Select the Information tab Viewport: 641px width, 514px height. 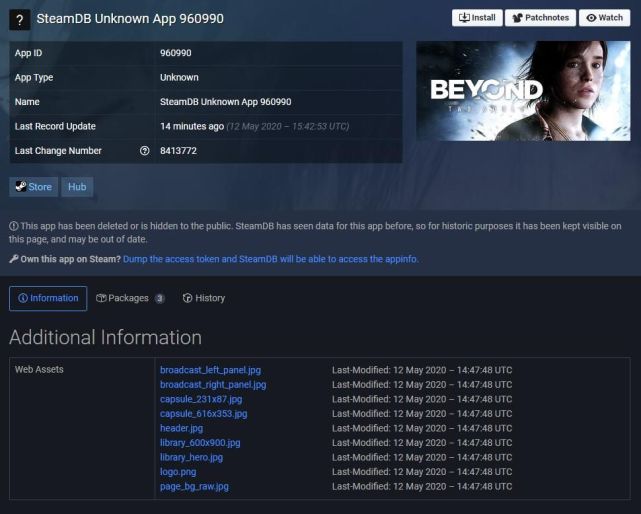[48, 298]
